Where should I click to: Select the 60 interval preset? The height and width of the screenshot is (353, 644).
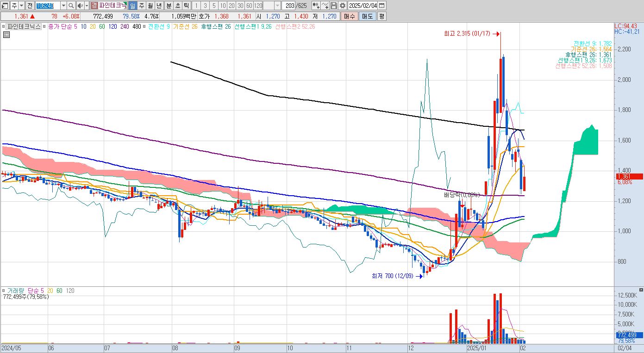249,6
